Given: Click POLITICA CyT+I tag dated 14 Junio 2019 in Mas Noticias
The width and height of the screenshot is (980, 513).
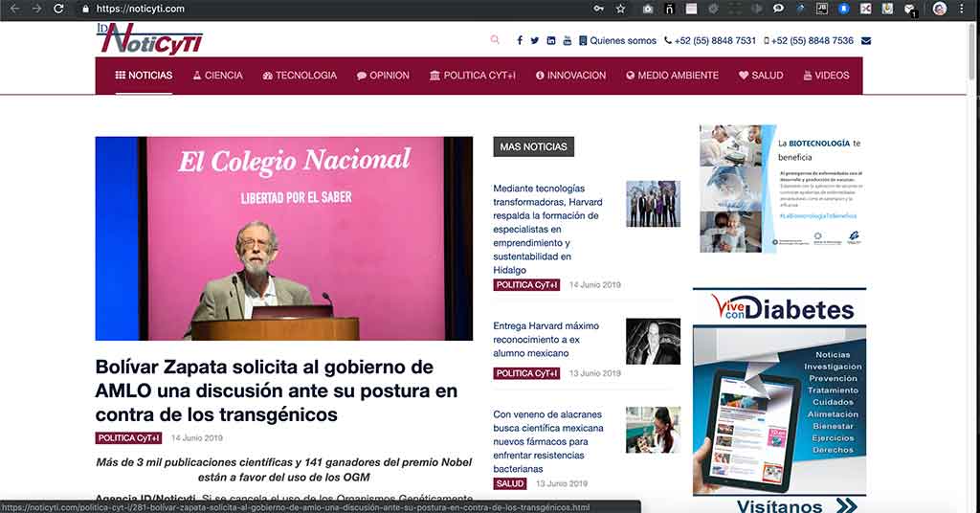Looking at the screenshot, I should [x=526, y=285].
